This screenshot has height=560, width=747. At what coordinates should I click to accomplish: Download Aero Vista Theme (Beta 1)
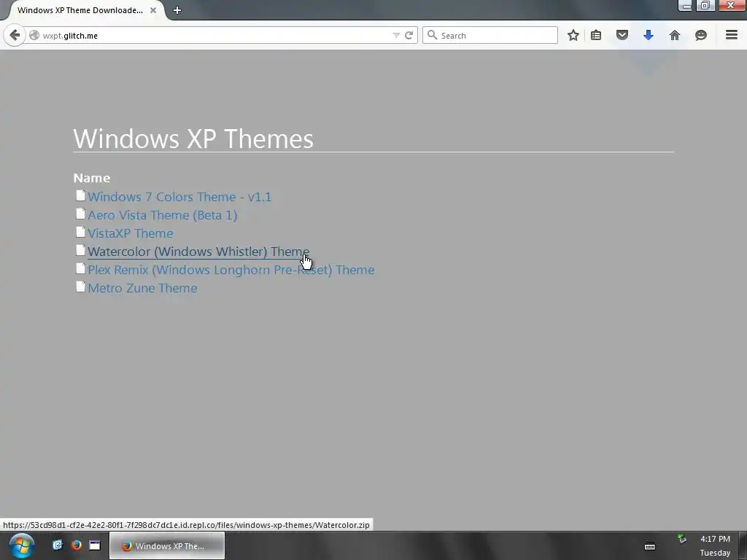163,215
